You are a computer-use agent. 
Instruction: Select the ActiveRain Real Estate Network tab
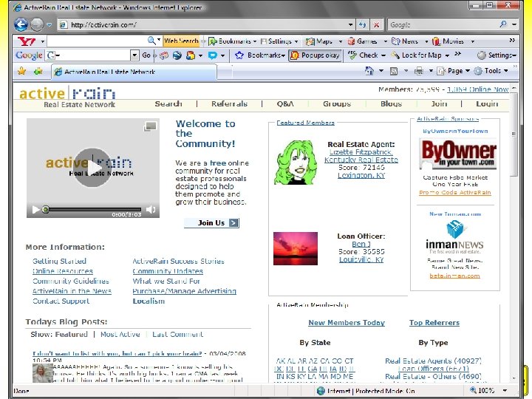pyautogui.click(x=134, y=72)
